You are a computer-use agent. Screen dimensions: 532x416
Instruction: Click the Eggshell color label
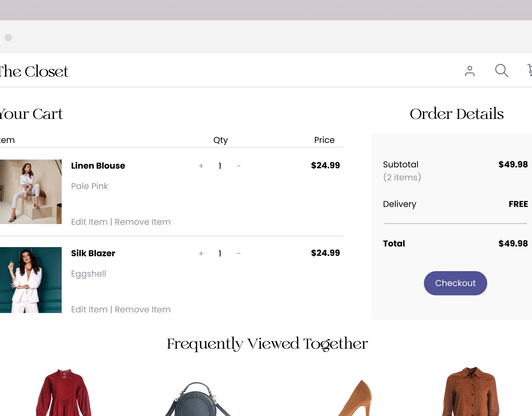(x=89, y=274)
